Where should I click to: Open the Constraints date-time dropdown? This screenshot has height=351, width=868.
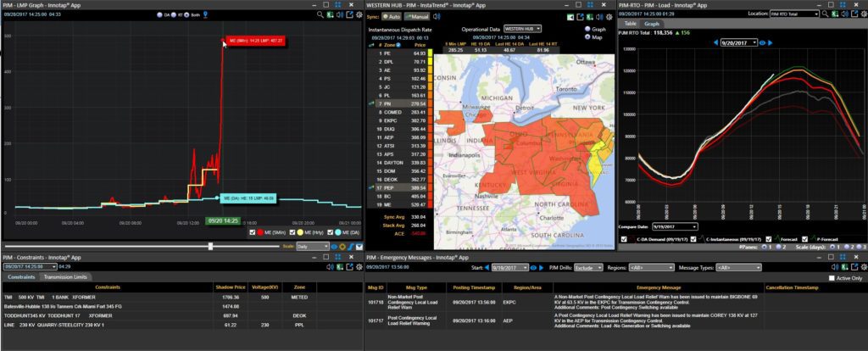coord(30,267)
